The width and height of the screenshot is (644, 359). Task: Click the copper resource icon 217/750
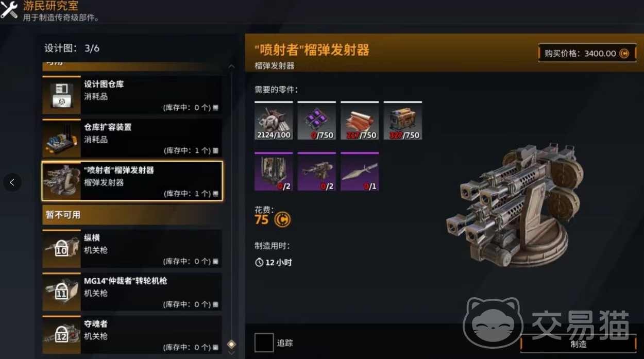(x=360, y=121)
